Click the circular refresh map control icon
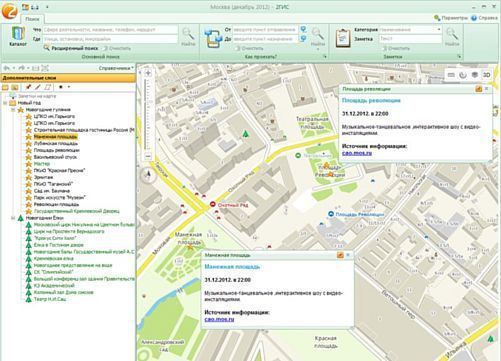 [463, 75]
